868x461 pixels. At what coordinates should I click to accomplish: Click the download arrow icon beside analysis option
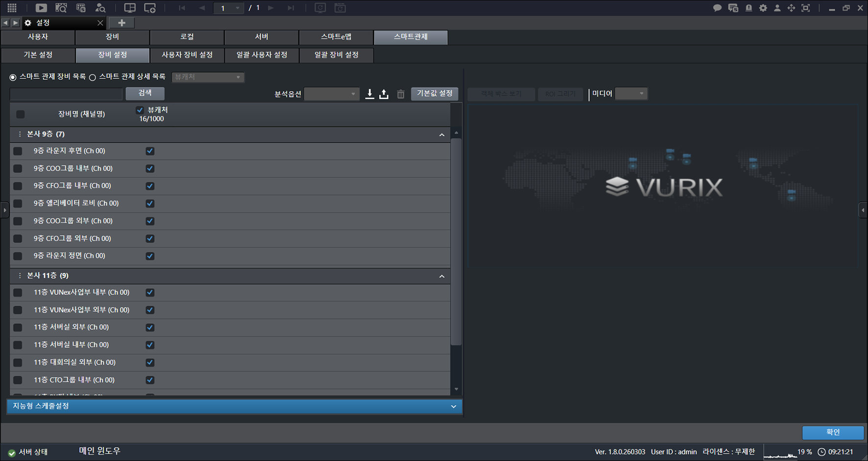tap(370, 94)
